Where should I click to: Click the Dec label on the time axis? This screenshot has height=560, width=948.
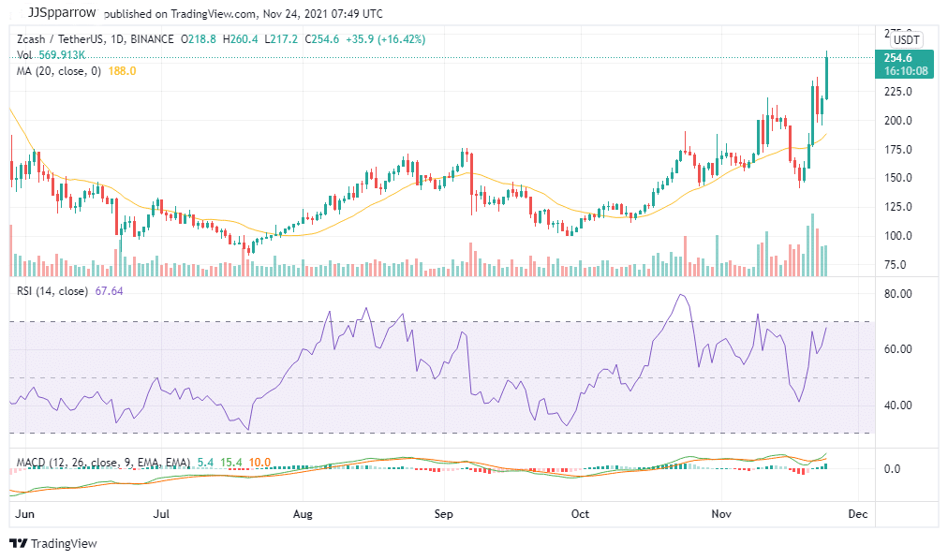coord(858,514)
